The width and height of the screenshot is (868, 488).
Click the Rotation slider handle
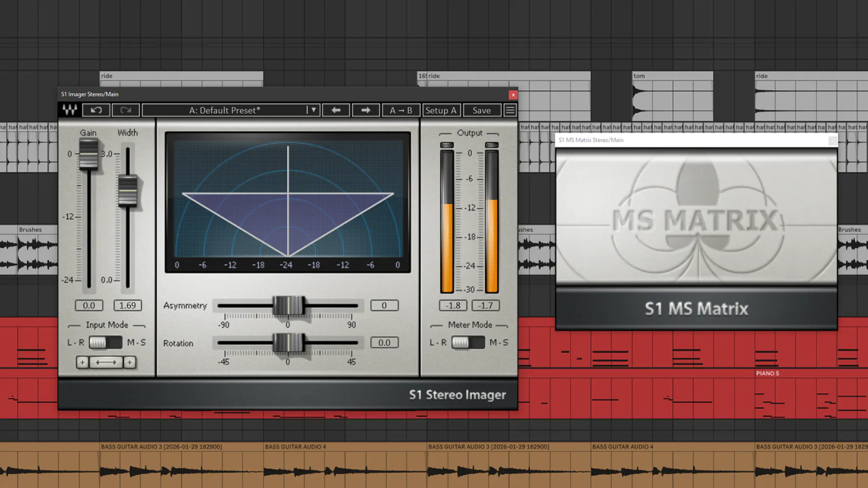coord(288,342)
